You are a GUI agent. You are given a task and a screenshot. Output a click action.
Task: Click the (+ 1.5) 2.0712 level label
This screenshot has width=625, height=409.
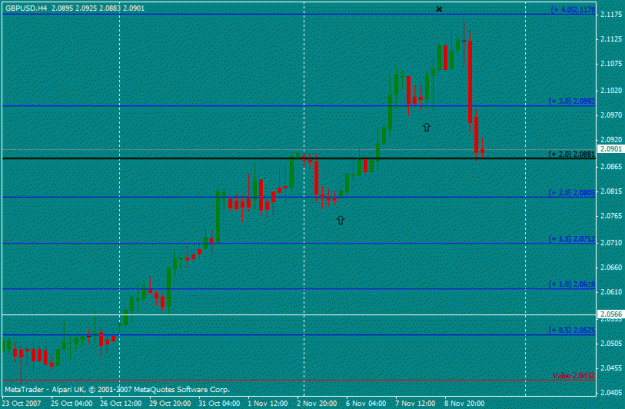[x=572, y=239]
